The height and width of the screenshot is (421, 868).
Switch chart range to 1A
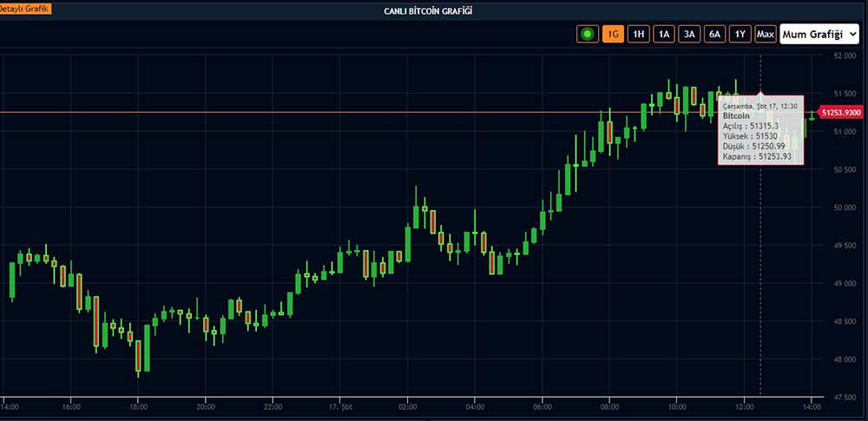664,35
